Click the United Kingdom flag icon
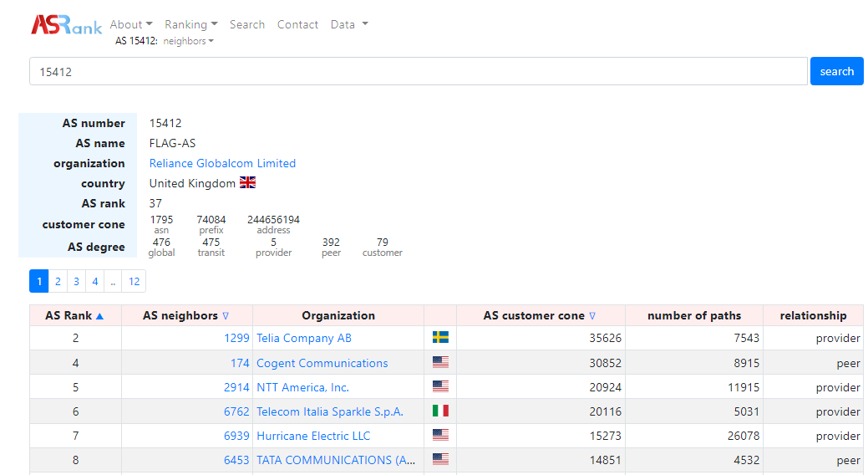 click(247, 182)
